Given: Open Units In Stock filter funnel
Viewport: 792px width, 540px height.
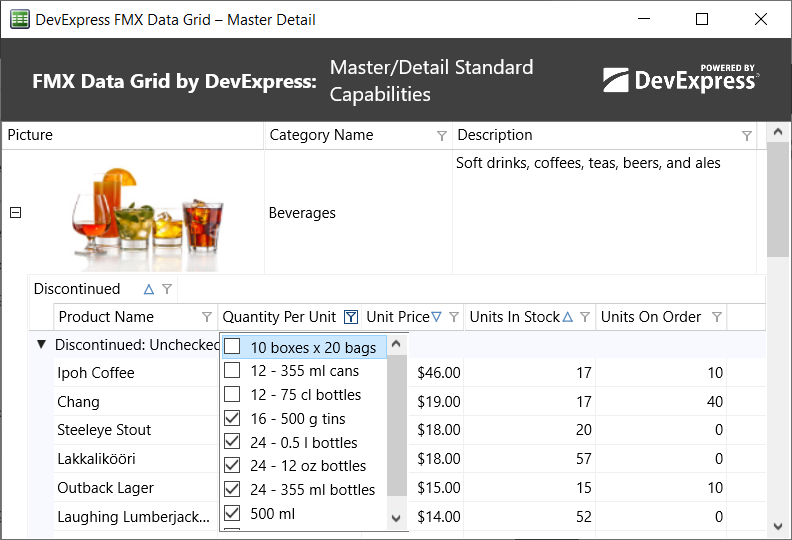Looking at the screenshot, I should click(585, 317).
